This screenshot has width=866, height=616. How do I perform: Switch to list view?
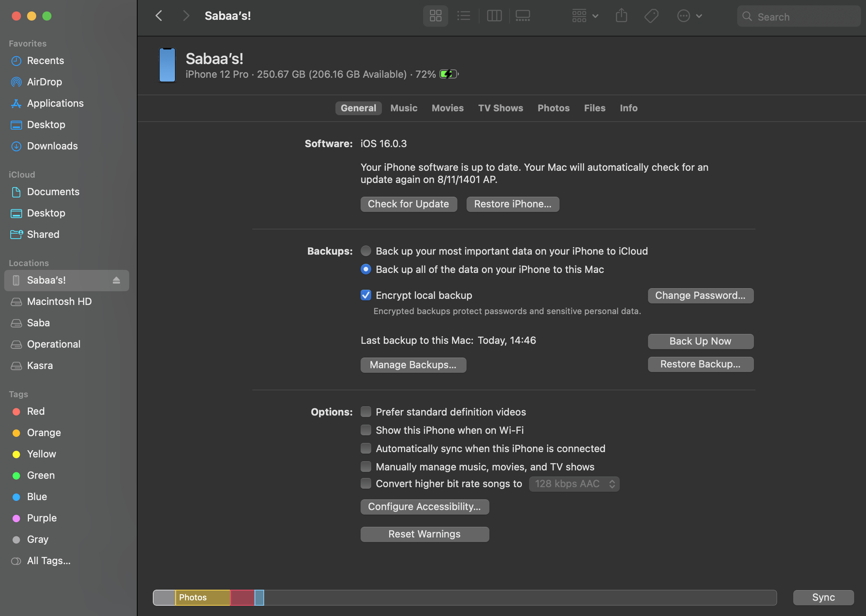pyautogui.click(x=463, y=16)
